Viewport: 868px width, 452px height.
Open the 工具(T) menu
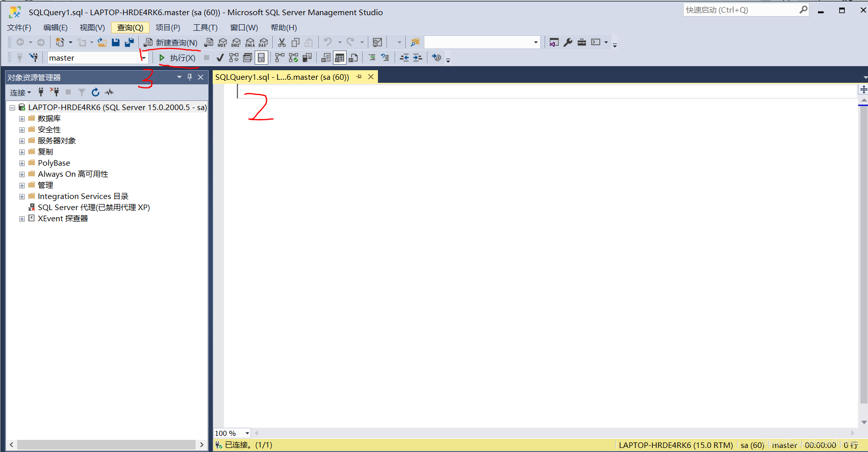pyautogui.click(x=205, y=27)
